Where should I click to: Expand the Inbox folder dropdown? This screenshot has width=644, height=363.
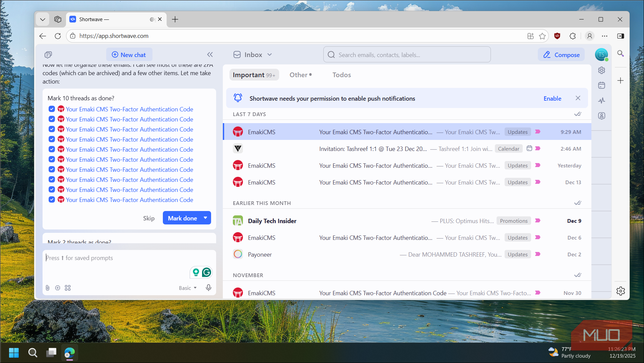[270, 55]
